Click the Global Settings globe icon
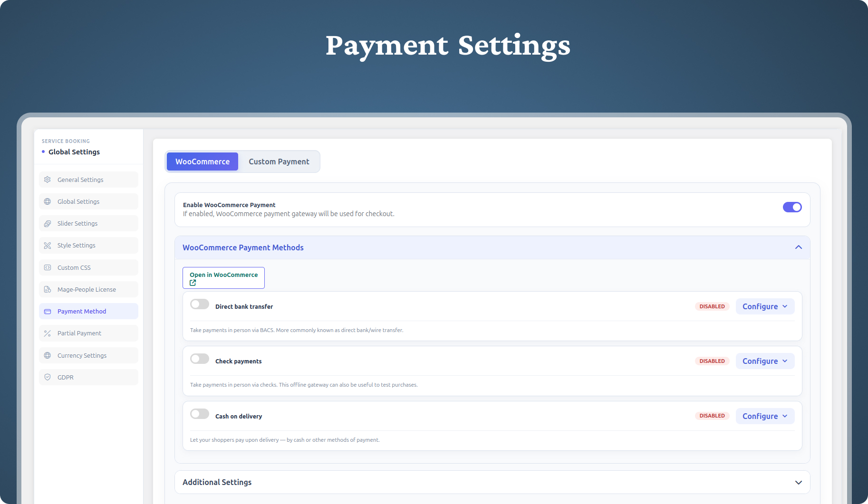 (x=48, y=201)
